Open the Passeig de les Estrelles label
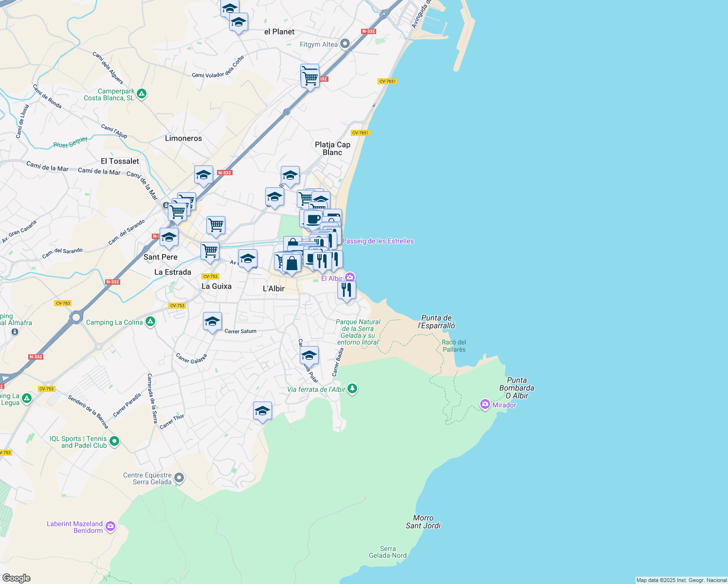The image size is (728, 584). pyautogui.click(x=378, y=241)
